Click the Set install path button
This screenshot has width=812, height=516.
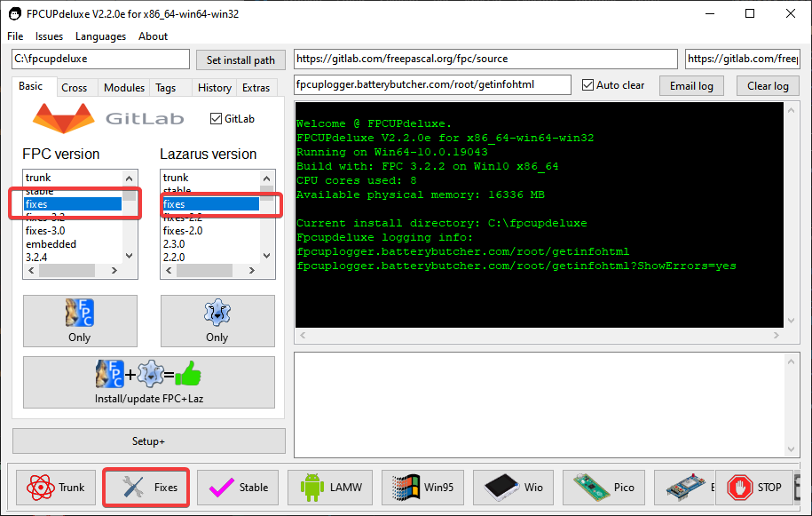tap(240, 60)
